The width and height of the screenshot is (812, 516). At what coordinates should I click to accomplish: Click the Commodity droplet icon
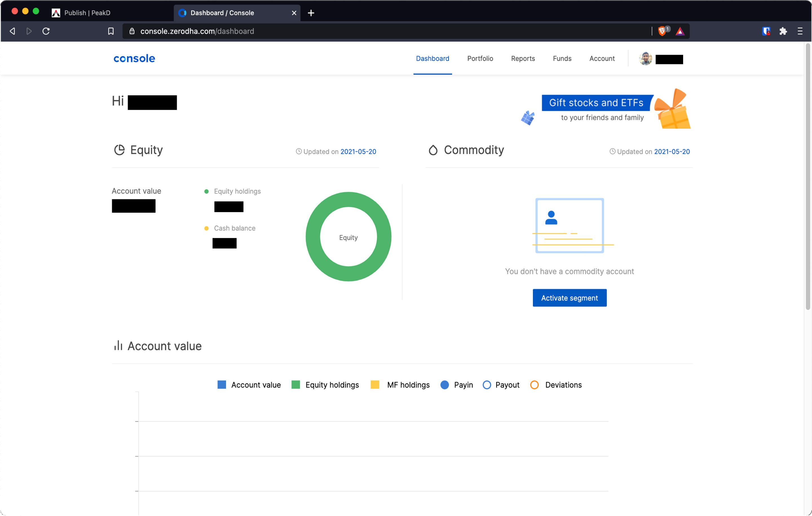433,150
